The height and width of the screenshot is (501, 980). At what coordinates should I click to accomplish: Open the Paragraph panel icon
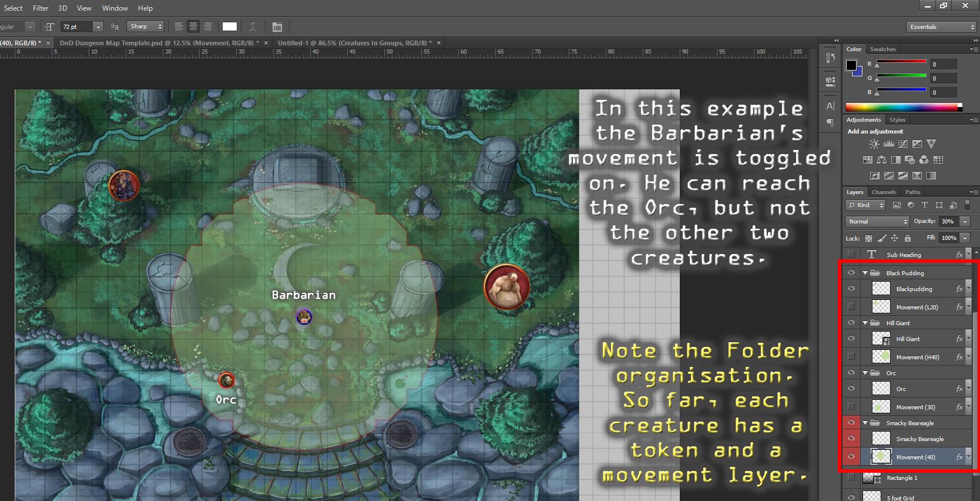[830, 122]
